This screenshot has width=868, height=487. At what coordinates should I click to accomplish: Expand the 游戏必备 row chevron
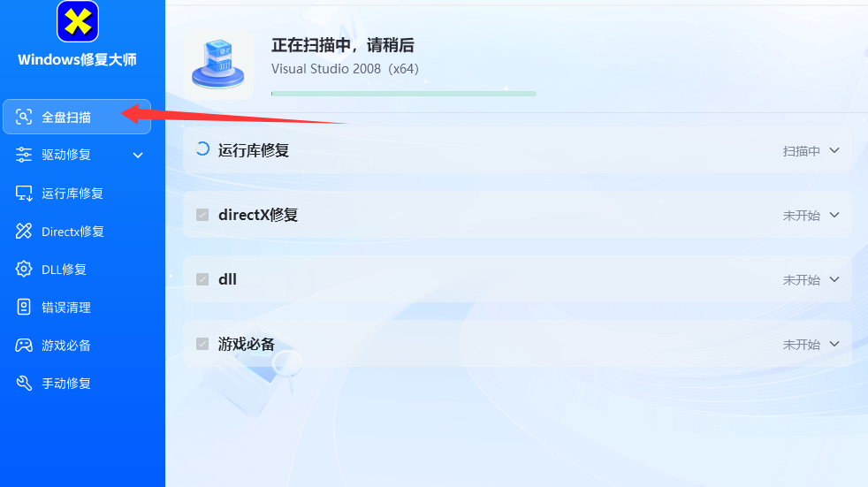pos(834,344)
